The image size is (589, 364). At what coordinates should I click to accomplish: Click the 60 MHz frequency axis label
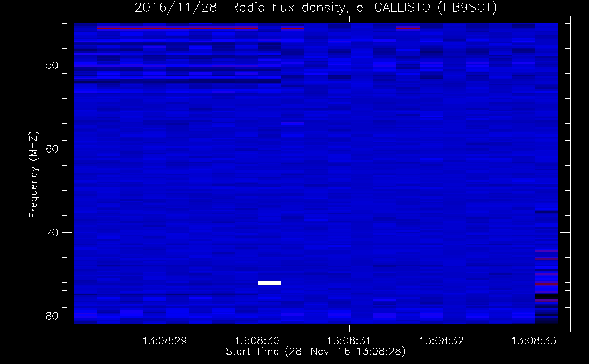click(52, 149)
